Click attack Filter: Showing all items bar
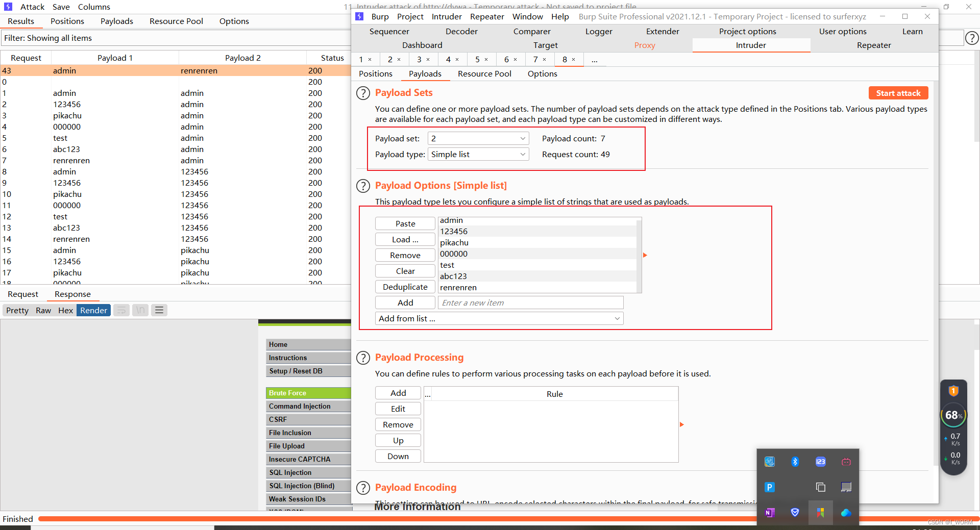Screen dimensions: 980x530 (x=176, y=38)
